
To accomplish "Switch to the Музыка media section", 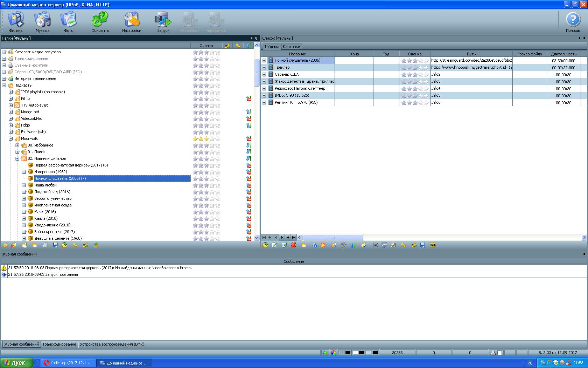I will 42,22.
